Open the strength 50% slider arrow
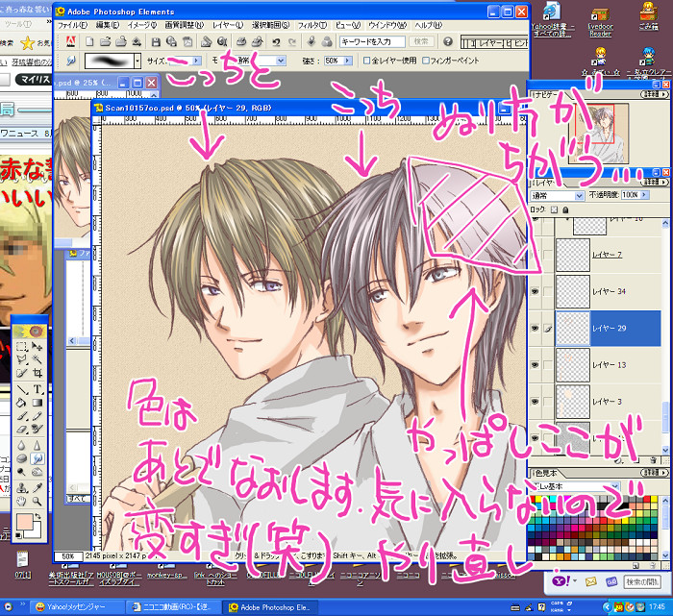This screenshot has height=616, width=673. click(x=348, y=61)
